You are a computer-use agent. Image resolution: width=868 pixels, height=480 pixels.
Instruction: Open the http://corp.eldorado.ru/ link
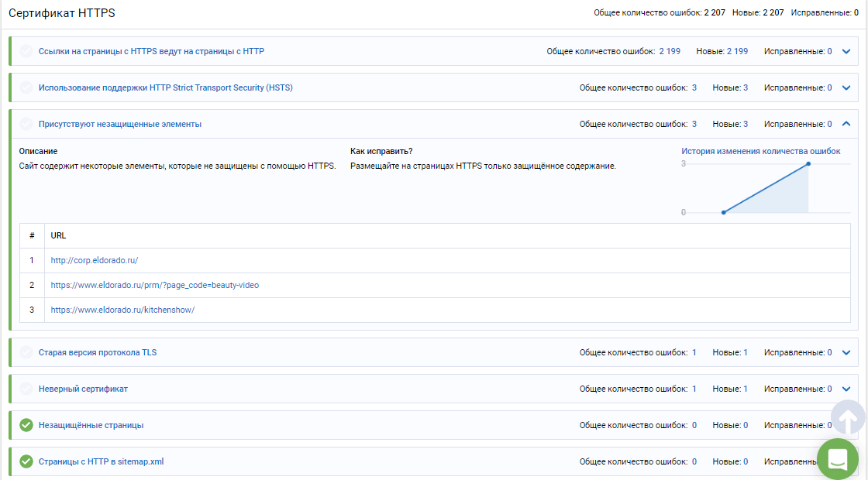(x=94, y=260)
